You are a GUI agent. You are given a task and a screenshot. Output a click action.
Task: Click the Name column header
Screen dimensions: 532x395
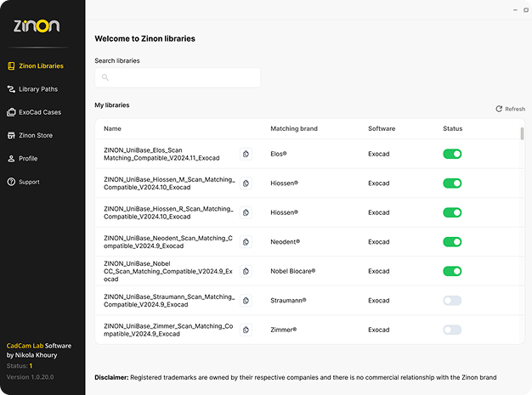[112, 128]
